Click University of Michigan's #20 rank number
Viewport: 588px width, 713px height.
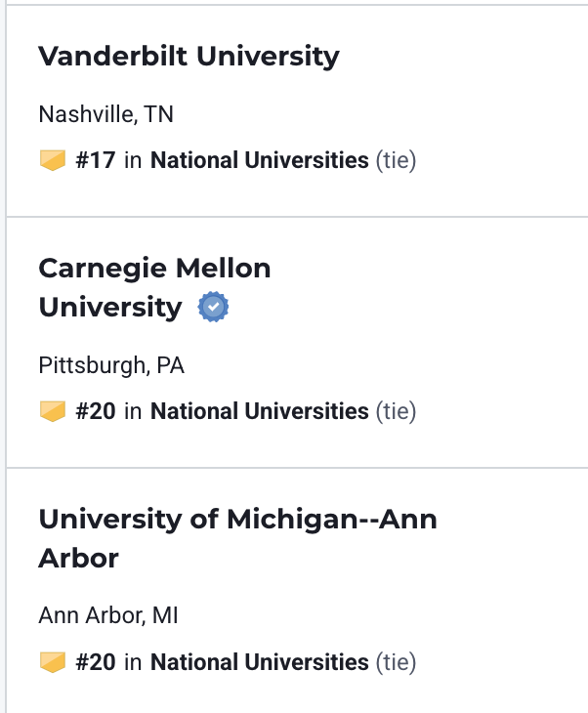click(96, 662)
